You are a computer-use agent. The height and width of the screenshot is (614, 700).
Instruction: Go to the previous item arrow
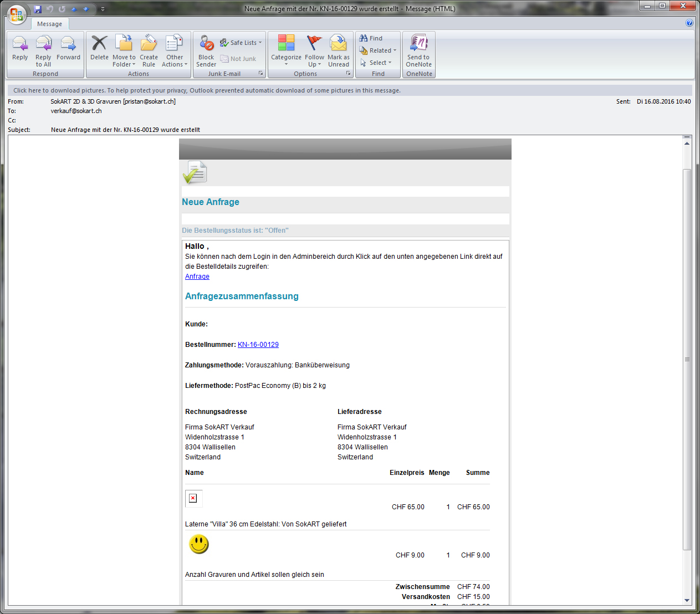pyautogui.click(x=74, y=9)
